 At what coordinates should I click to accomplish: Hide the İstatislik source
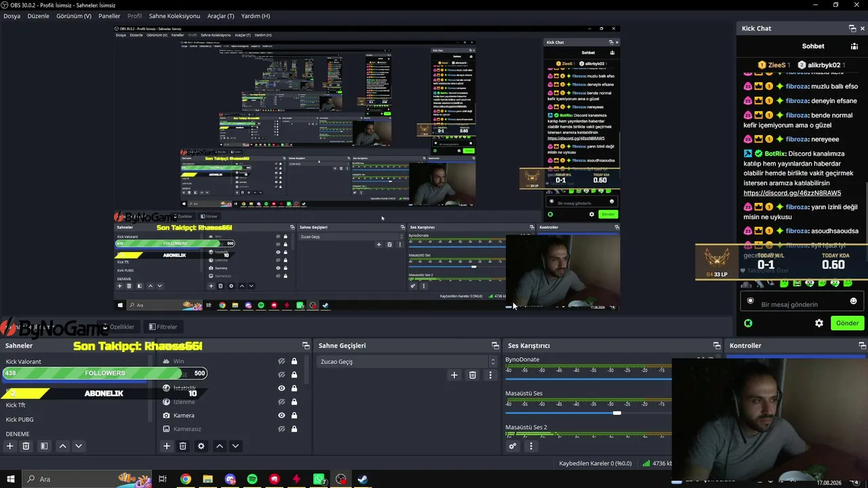(281, 388)
